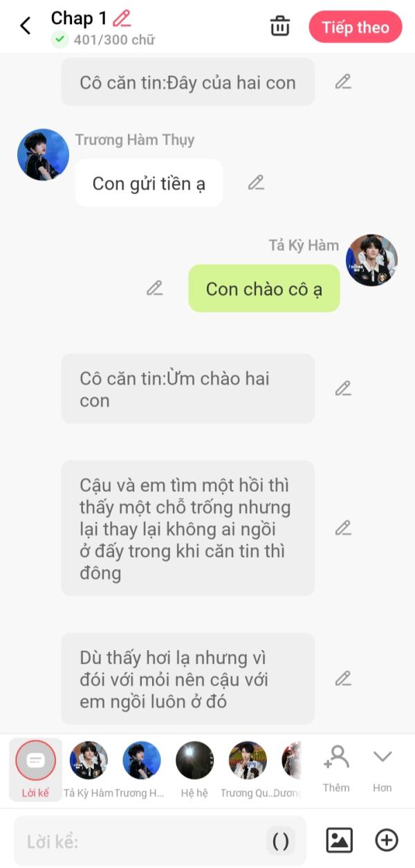
Task: Select the Lời kể narration mode
Action: tap(35, 769)
